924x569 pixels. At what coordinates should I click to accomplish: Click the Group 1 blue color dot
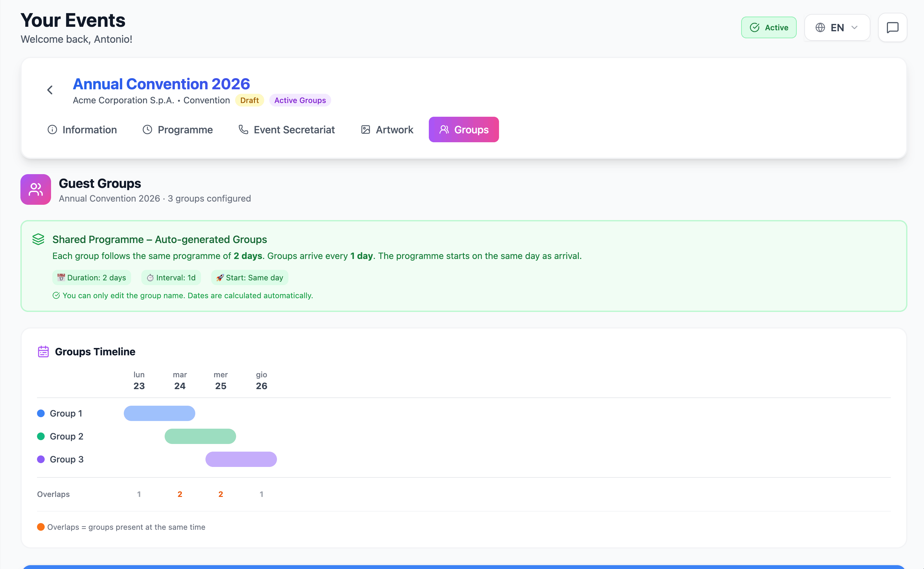[x=41, y=413]
